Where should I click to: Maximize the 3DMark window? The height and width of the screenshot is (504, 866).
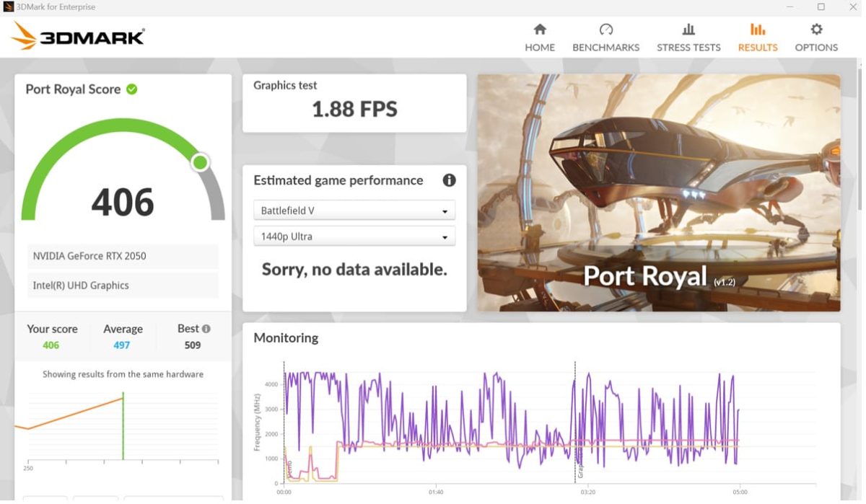click(821, 7)
